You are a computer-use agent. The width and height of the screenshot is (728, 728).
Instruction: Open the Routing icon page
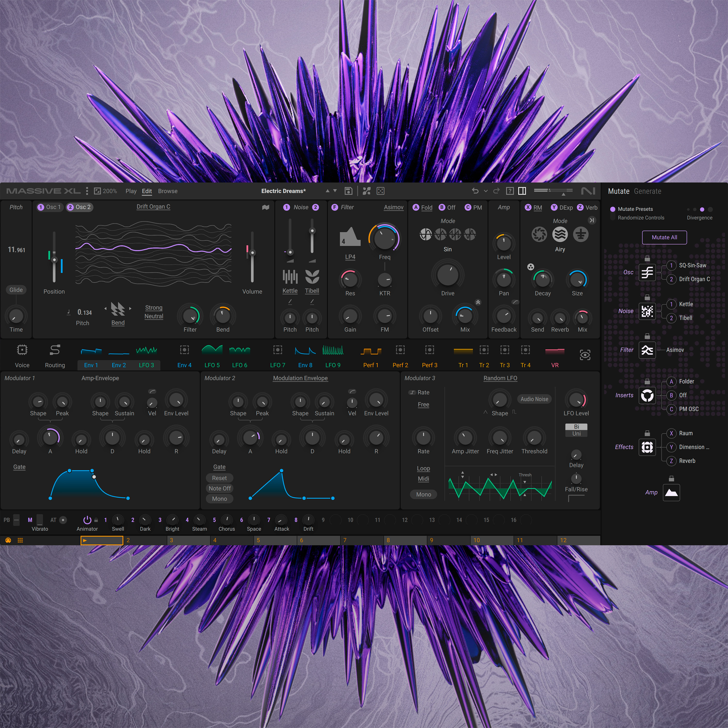(55, 350)
